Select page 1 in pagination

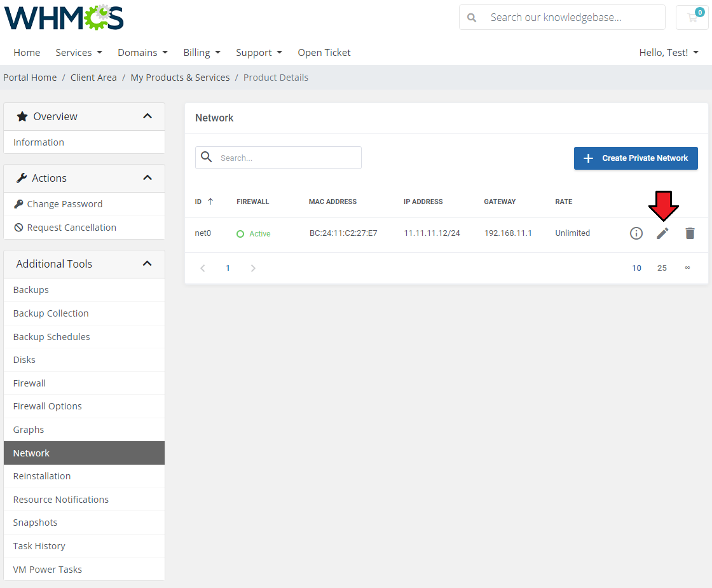click(x=228, y=268)
